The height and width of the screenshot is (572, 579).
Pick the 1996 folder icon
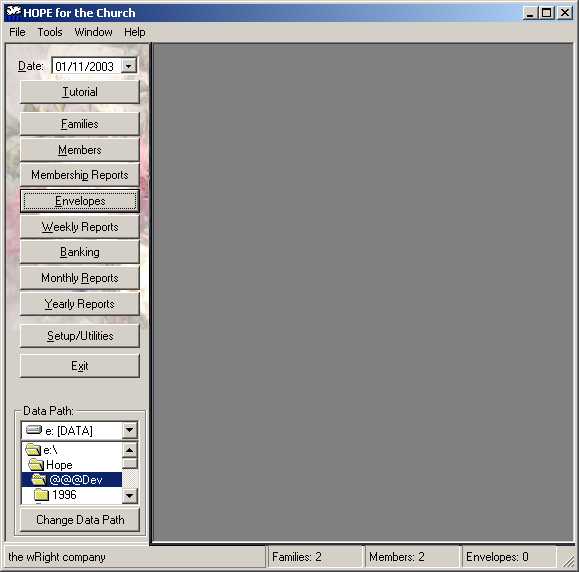41,494
